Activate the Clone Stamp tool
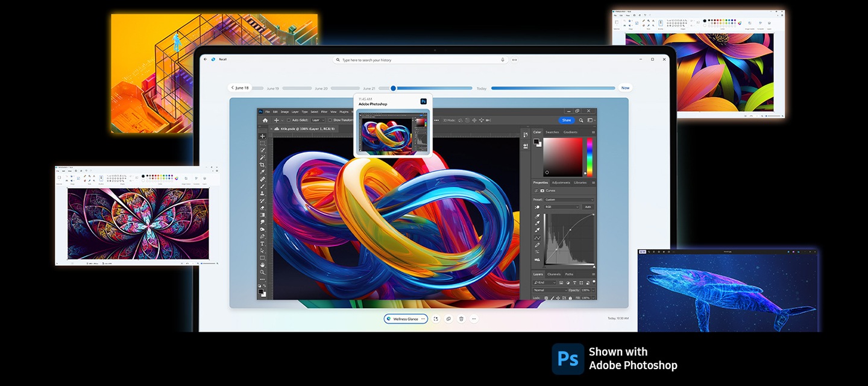This screenshot has height=386, width=868. 262,194
